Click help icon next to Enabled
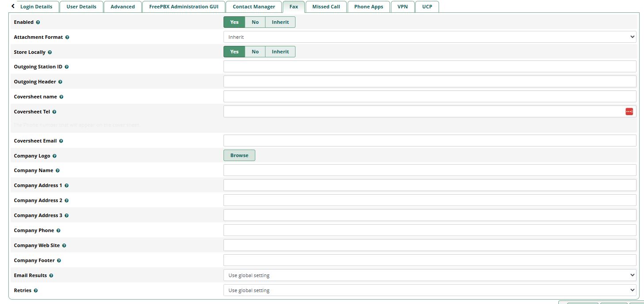The height and width of the screenshot is (304, 644). 38,23
